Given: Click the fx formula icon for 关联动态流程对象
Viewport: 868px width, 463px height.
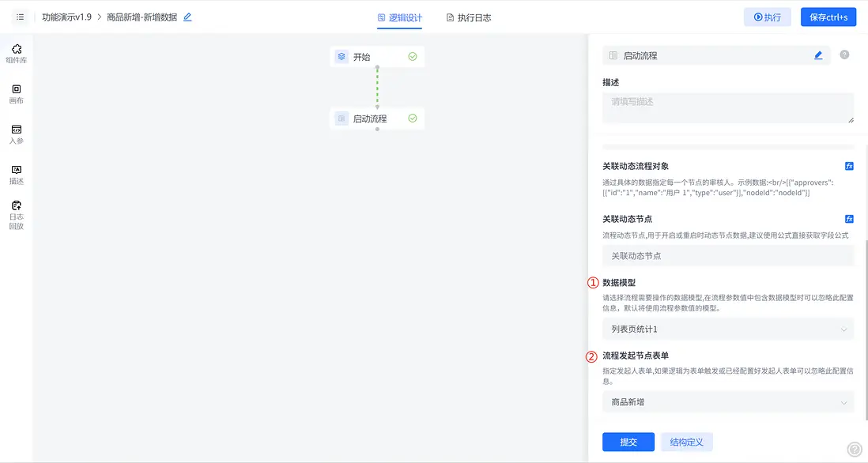Looking at the screenshot, I should [849, 166].
